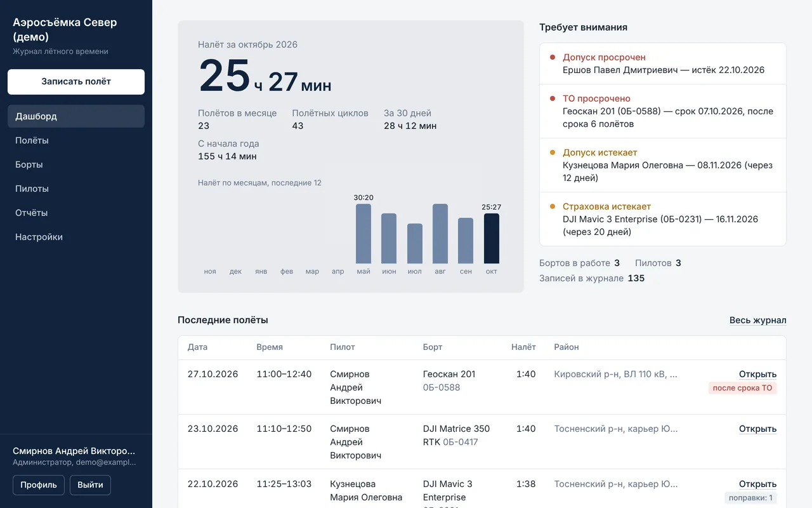812x508 pixels.
Task: Click the Выйти button
Action: 90,485
